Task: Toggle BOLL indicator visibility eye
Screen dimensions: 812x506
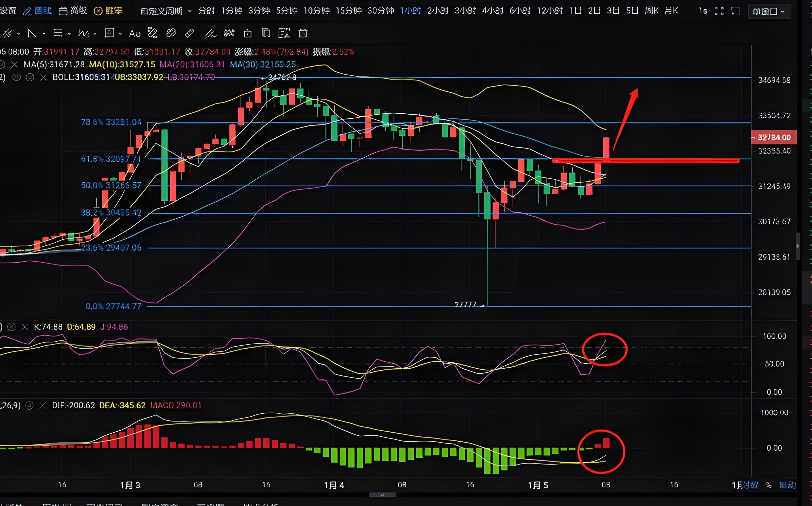Action: [x=16, y=77]
